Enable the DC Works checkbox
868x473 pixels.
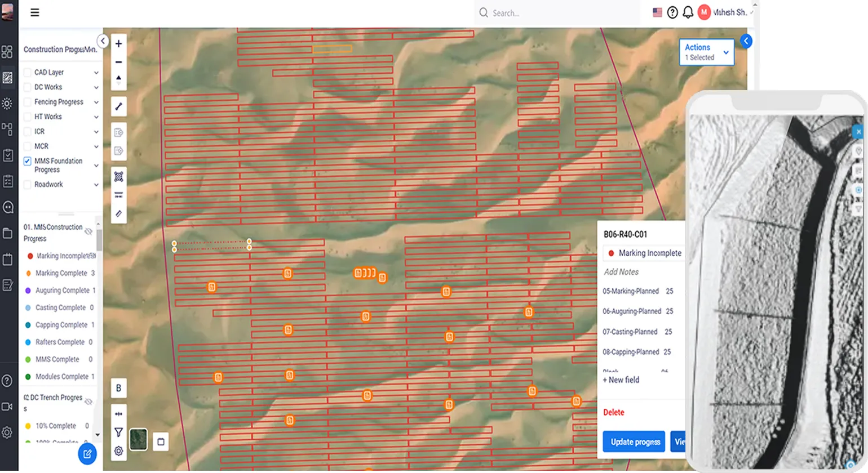[27, 87]
